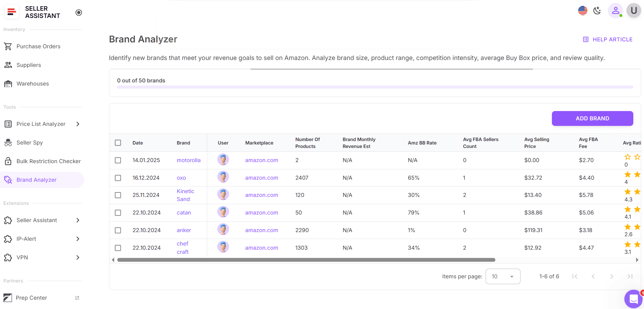Click the Seller Spy hat icon
Screen dimensions: 644x309
click(x=8, y=142)
